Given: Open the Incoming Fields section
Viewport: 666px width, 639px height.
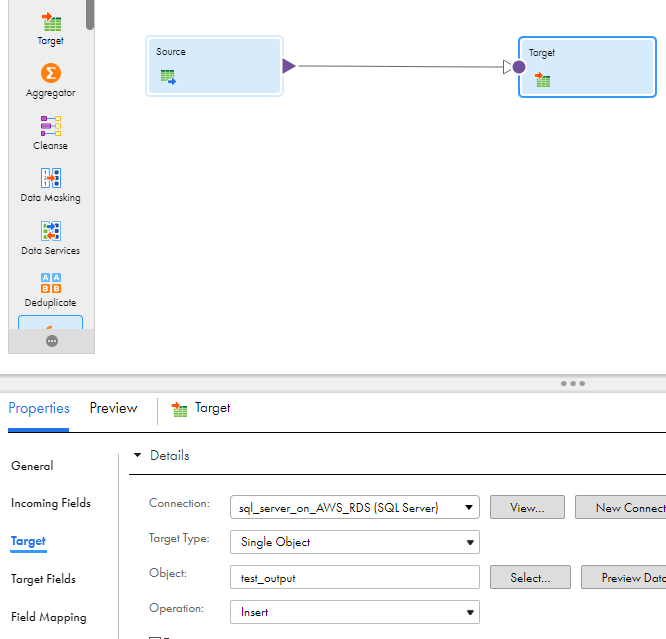Looking at the screenshot, I should click(x=51, y=503).
